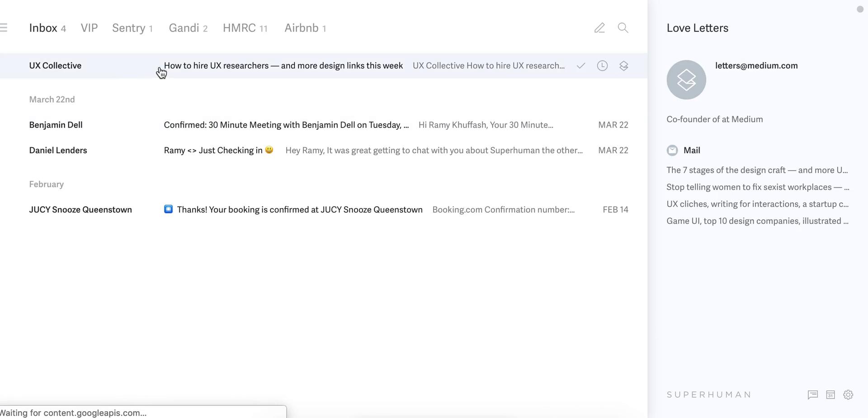Click the UX Collective grey preview snippet
Screen dimensions: 868x418
(x=489, y=66)
